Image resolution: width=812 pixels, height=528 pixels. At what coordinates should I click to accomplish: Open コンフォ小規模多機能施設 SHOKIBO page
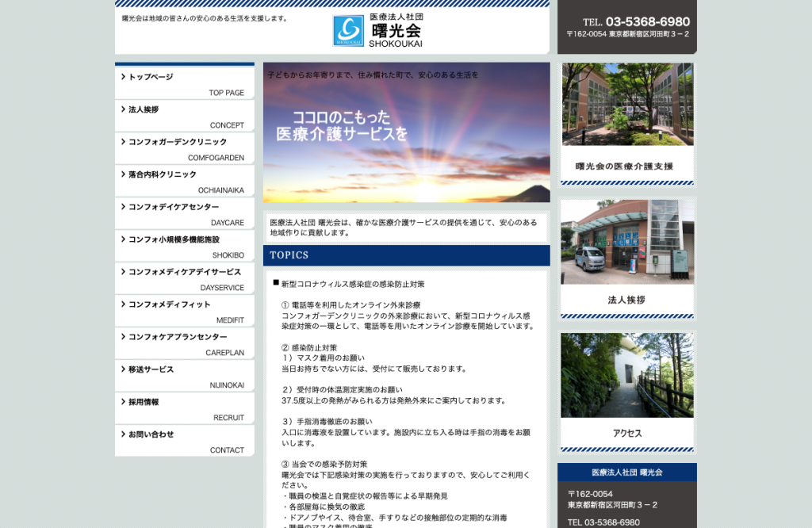click(x=184, y=247)
